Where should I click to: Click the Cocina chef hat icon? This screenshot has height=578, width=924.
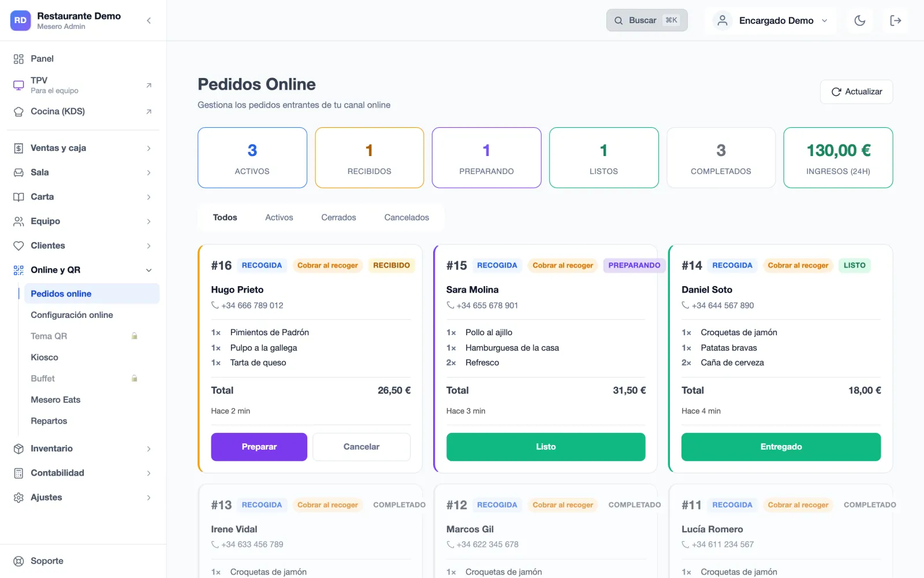pos(18,112)
